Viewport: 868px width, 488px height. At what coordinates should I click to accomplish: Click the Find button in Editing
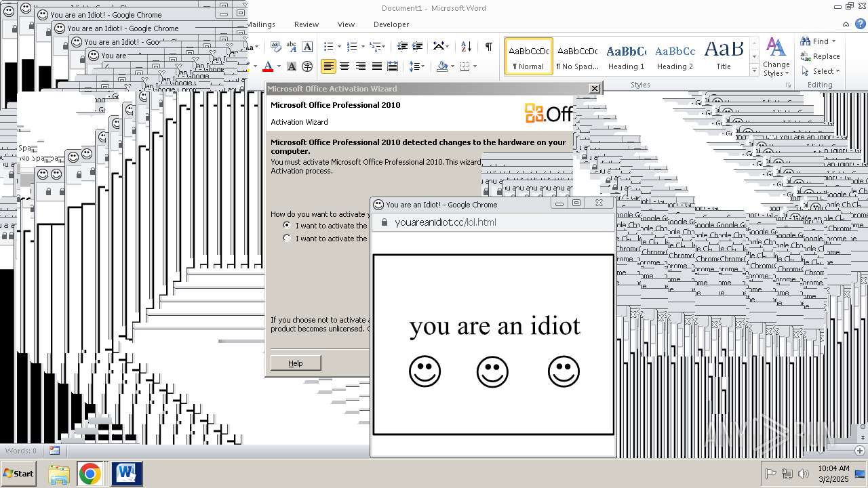(814, 41)
